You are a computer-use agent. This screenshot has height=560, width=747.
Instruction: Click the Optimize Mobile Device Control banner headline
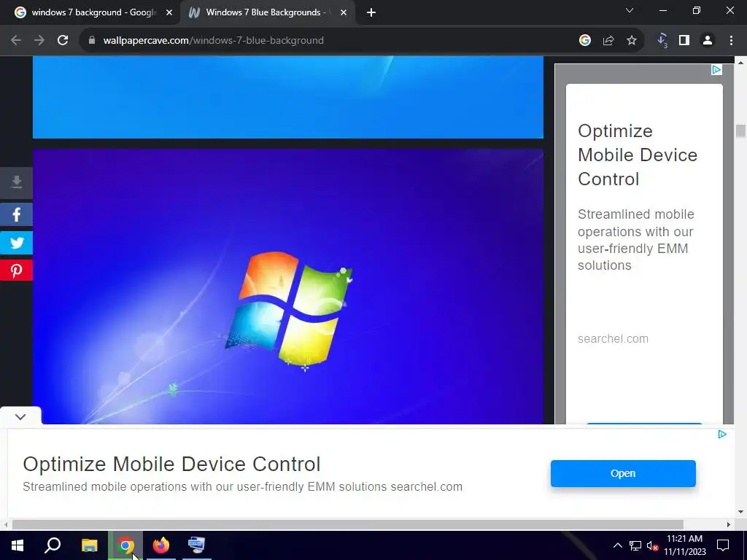coord(171,464)
